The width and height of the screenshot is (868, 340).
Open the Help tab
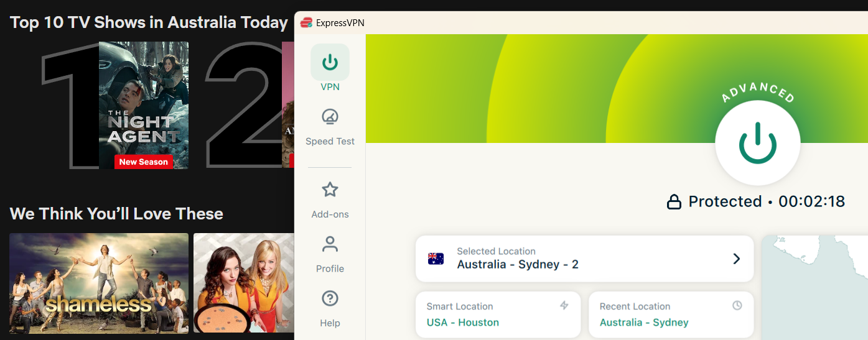(330, 309)
